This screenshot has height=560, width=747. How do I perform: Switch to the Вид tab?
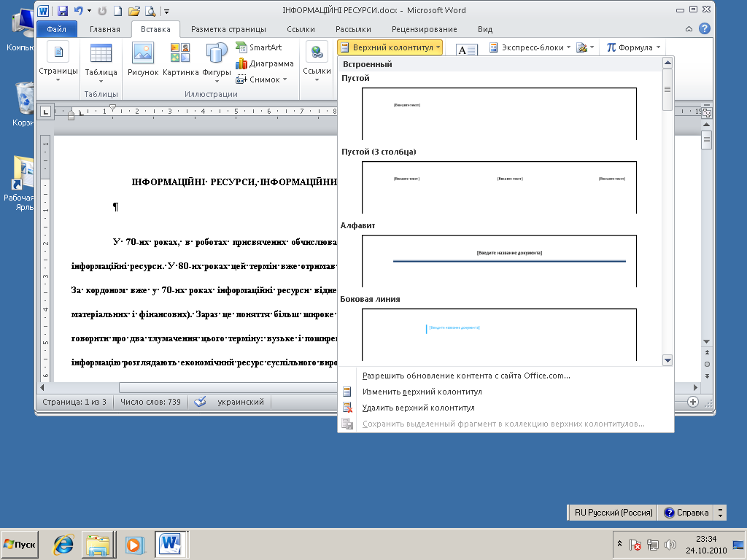coord(485,29)
